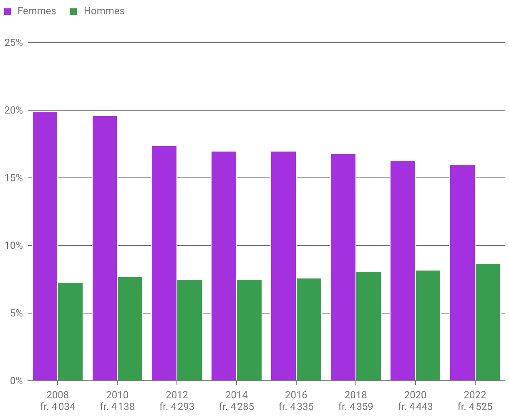Click the green Hommes bar for 2010
Image resolution: width=509 pixels, height=420 pixels.
click(x=130, y=329)
